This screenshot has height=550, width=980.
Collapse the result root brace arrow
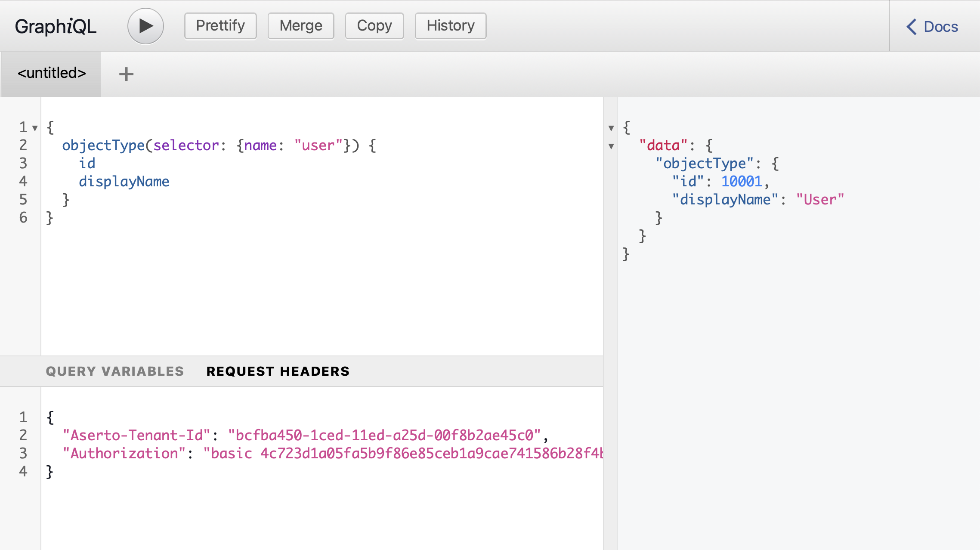[611, 128]
